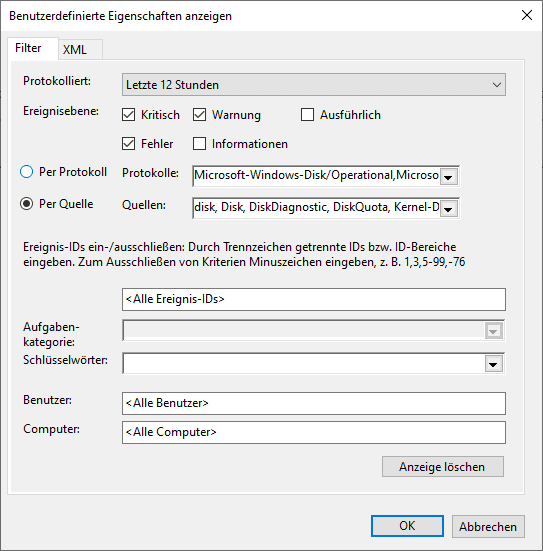Confirm the filter with OK
This screenshot has width=543, height=551.
coord(407,526)
